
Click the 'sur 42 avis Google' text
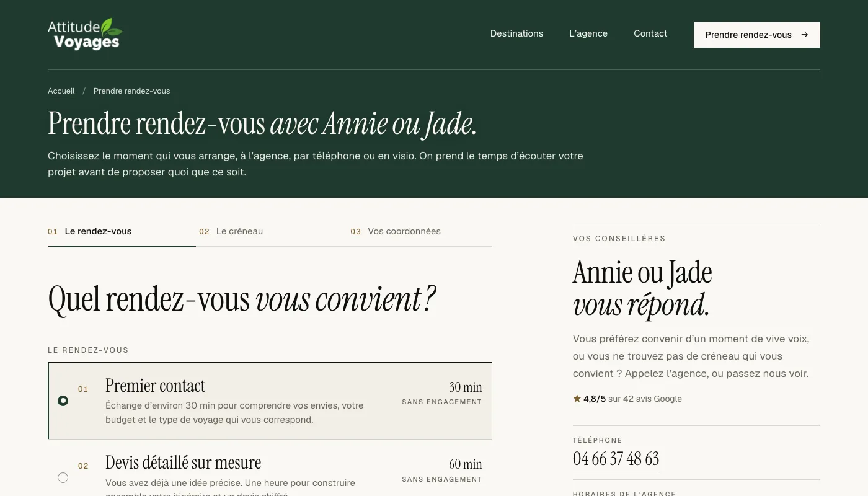point(645,399)
